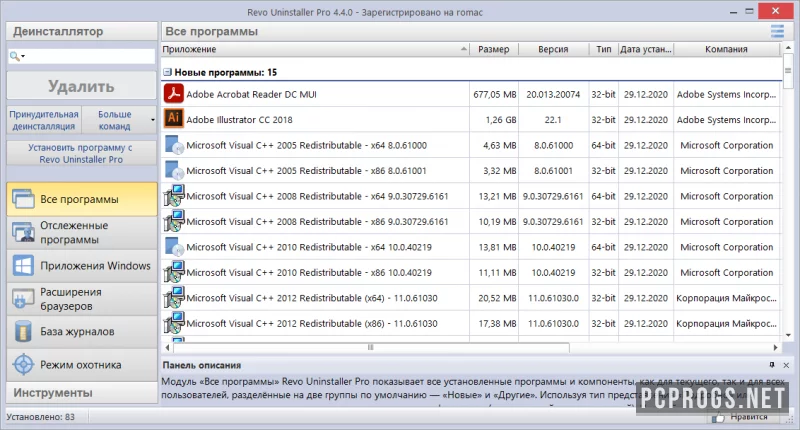Click the Visual C++ 2008 x86 program icon
Screen dimensions: 800x430
[x=174, y=221]
